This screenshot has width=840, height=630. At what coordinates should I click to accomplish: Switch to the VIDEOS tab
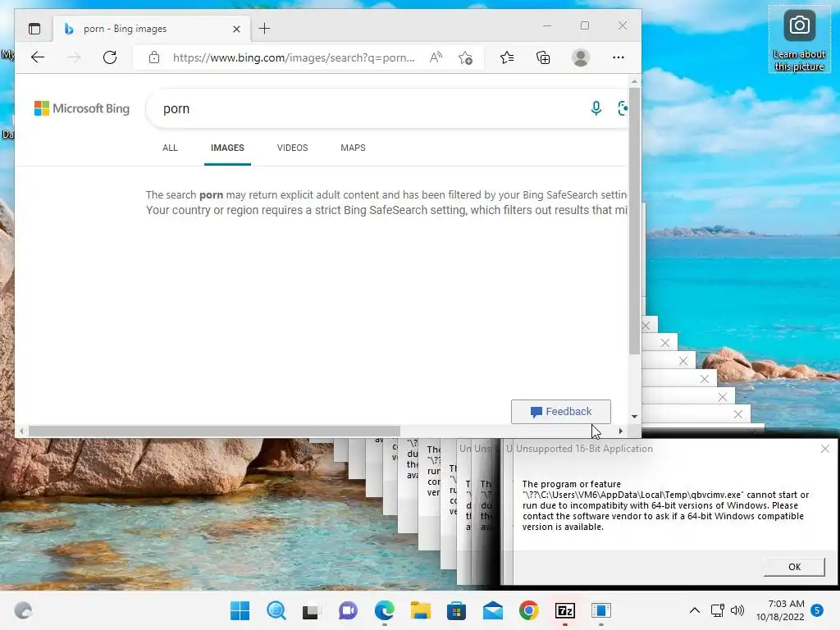tap(293, 148)
